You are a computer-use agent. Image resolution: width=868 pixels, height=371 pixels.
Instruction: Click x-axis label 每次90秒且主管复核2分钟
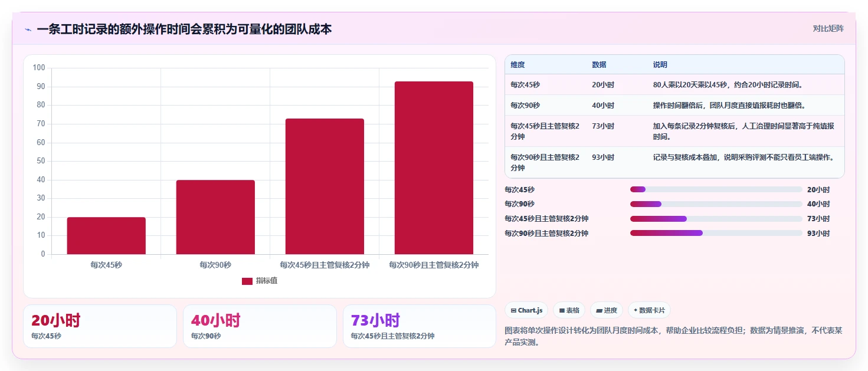[x=434, y=265]
